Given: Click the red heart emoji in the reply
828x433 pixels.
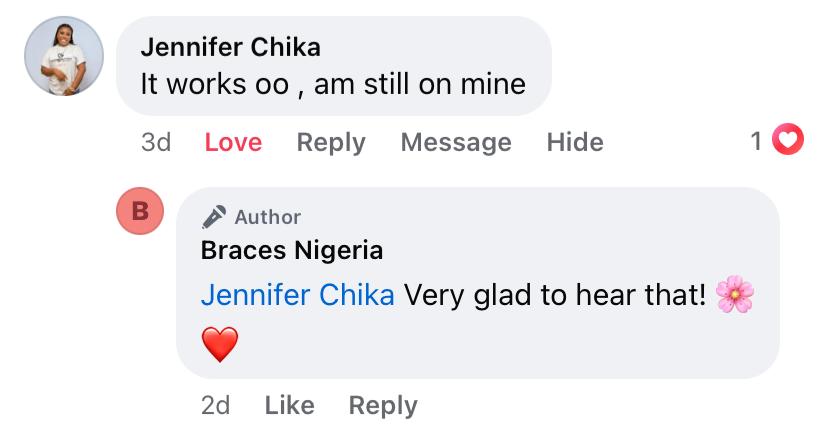Looking at the screenshot, I should [x=220, y=345].
